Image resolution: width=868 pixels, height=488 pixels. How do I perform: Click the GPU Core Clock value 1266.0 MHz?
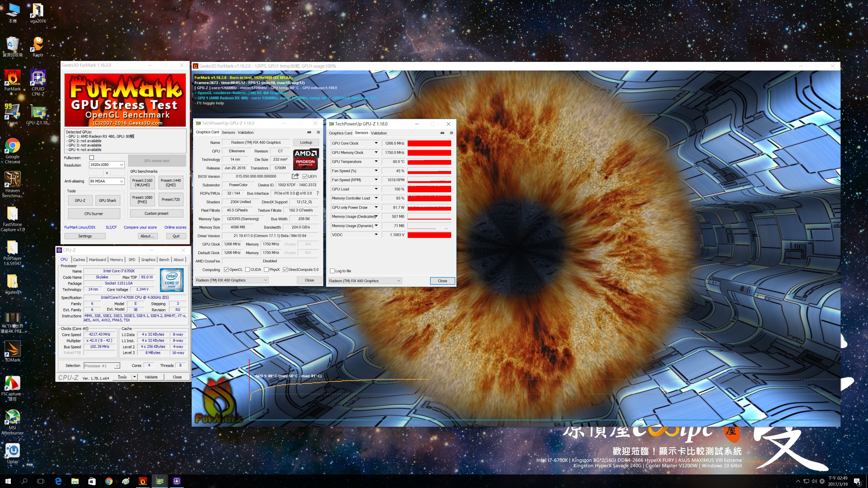coord(393,143)
